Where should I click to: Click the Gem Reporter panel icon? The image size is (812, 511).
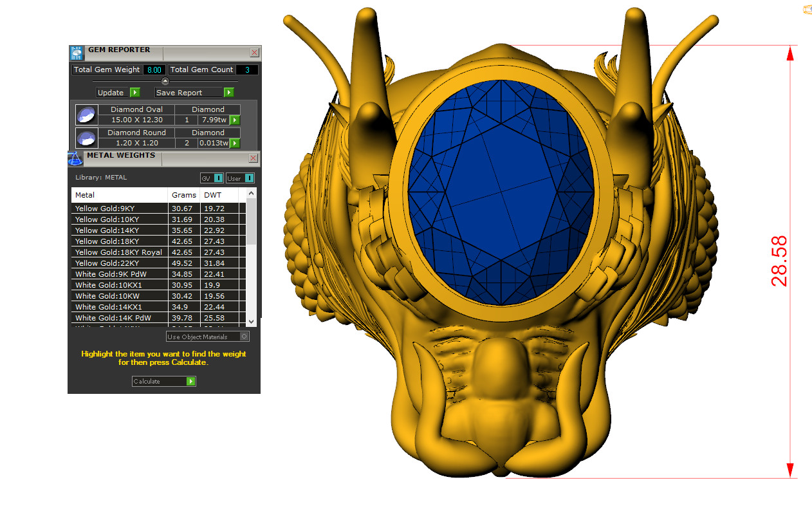click(x=77, y=53)
